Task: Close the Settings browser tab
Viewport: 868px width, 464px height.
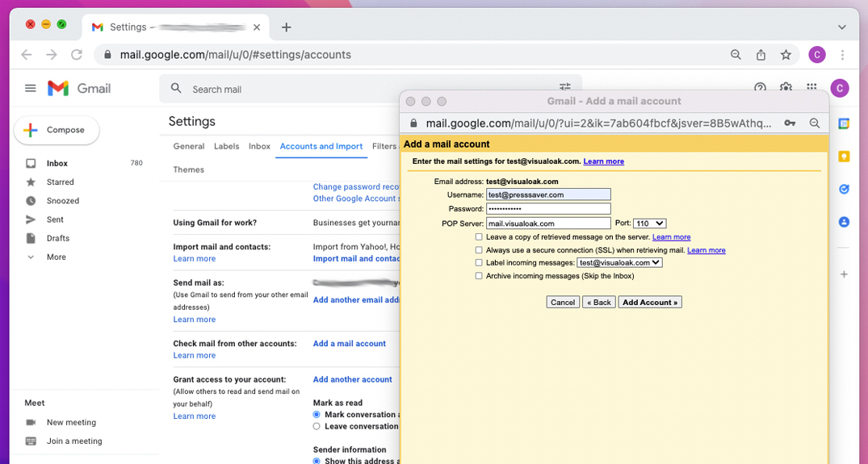Action: click(257, 27)
